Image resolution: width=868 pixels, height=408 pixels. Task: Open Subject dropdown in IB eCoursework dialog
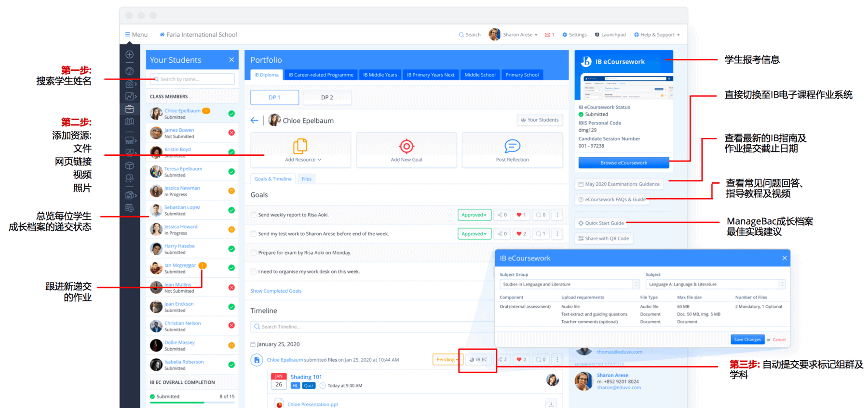click(715, 285)
